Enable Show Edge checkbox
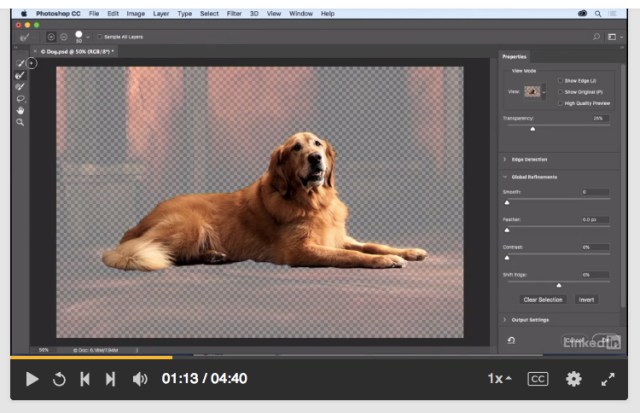Viewport: 640px width, 413px height. (x=560, y=80)
